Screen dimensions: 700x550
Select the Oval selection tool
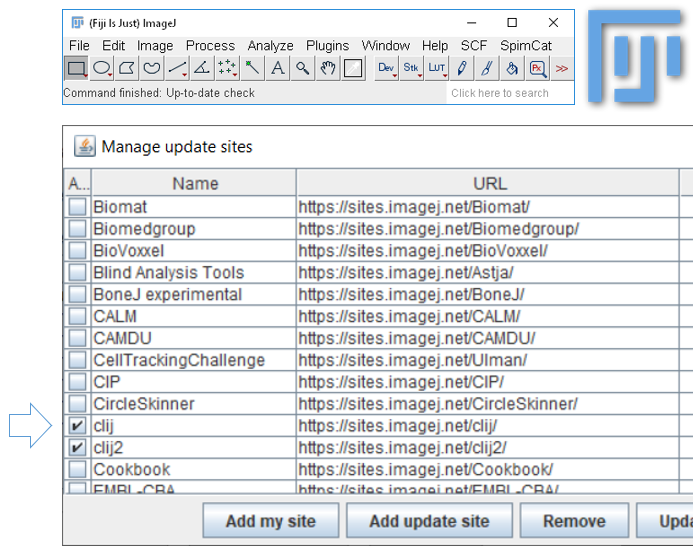pyautogui.click(x=102, y=68)
